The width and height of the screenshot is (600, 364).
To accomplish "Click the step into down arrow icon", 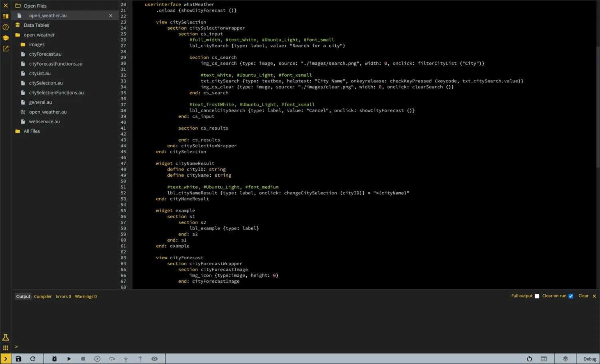I will tap(126, 359).
